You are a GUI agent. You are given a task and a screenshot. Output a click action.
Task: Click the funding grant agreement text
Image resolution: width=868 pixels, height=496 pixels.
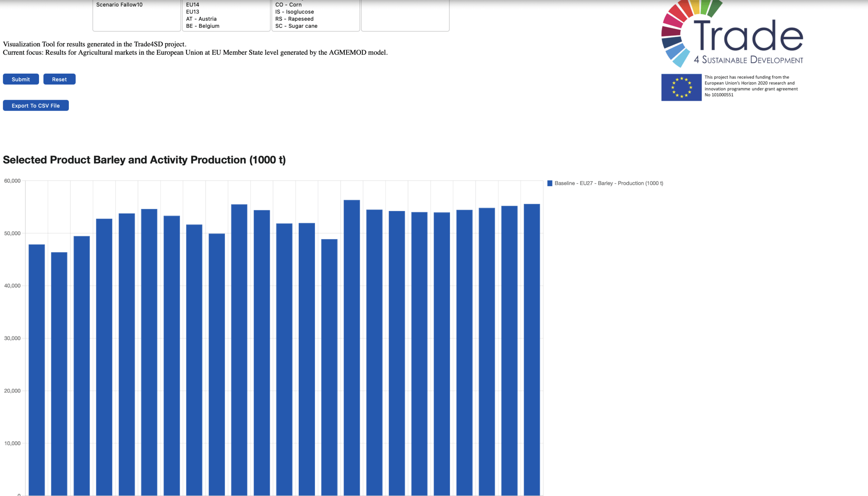coord(751,86)
